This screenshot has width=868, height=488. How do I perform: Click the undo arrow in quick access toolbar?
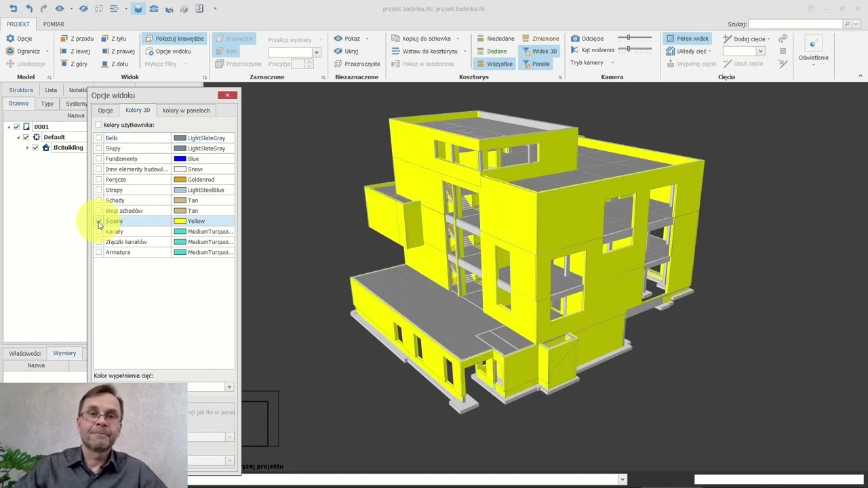coord(28,8)
